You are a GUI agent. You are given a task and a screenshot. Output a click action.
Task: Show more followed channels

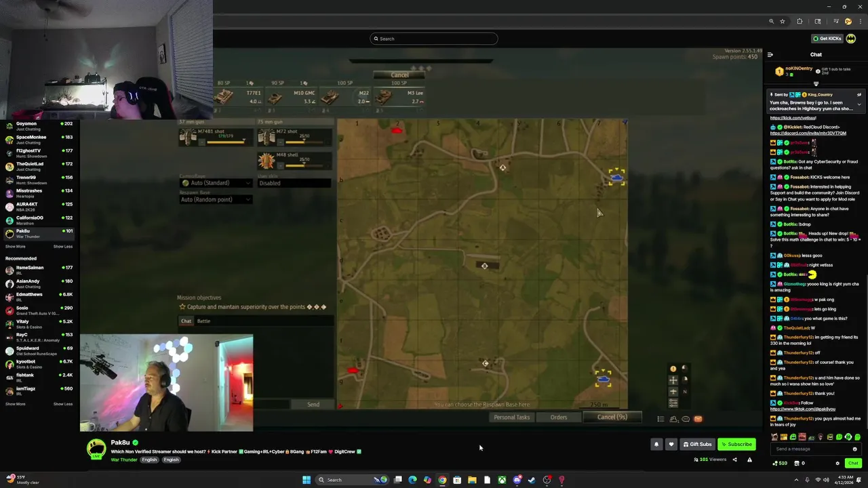point(15,247)
